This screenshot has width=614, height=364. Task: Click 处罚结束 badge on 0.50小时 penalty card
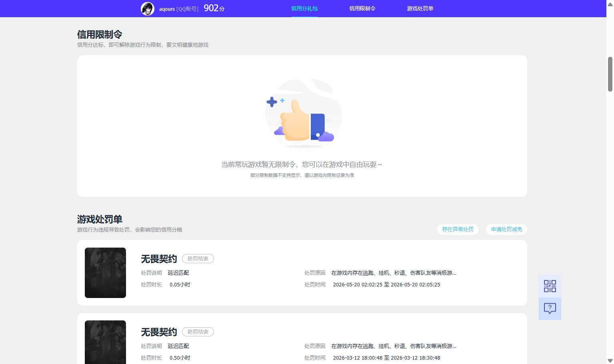tap(198, 332)
